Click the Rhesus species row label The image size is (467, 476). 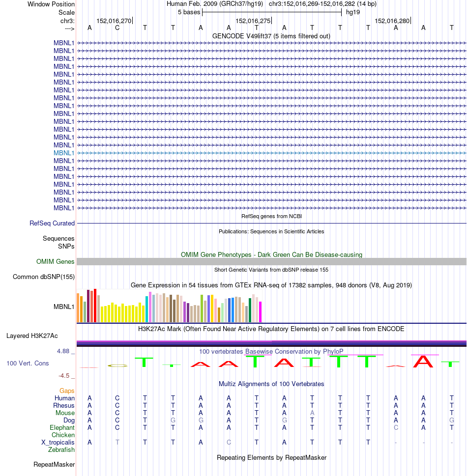(64, 406)
